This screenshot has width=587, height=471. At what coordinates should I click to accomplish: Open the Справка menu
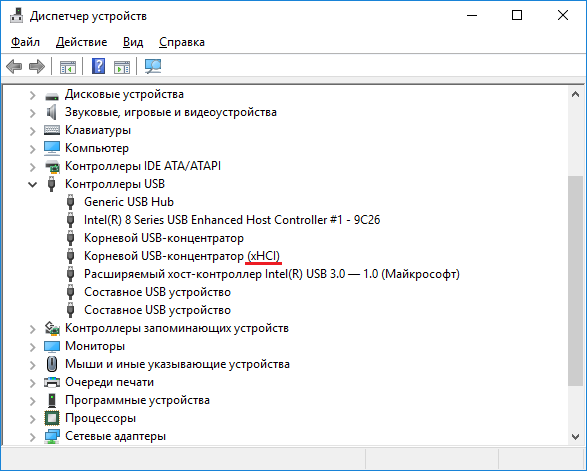[x=182, y=42]
